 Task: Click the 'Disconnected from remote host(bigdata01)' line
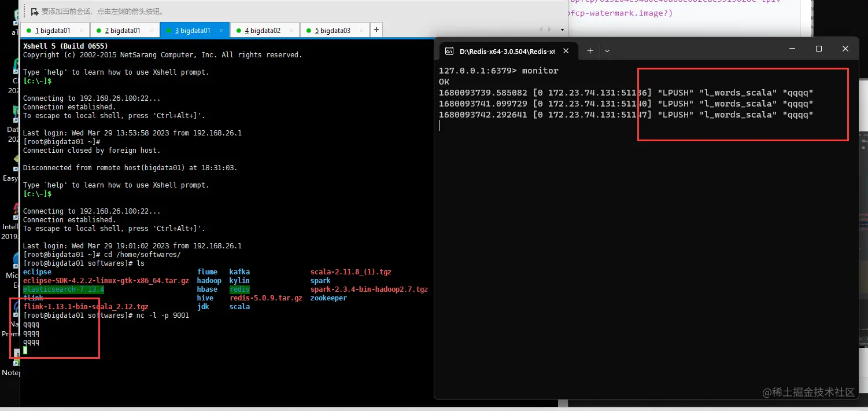[130, 168]
